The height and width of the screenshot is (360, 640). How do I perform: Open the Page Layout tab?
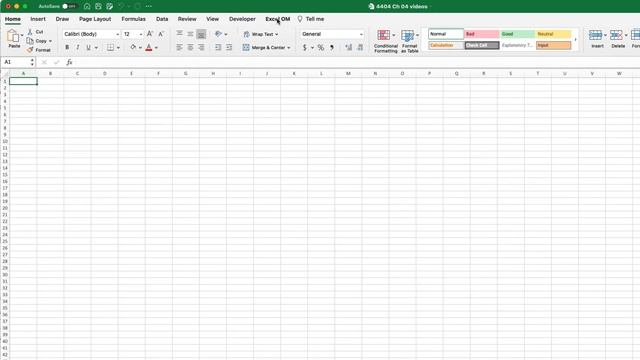(x=95, y=19)
